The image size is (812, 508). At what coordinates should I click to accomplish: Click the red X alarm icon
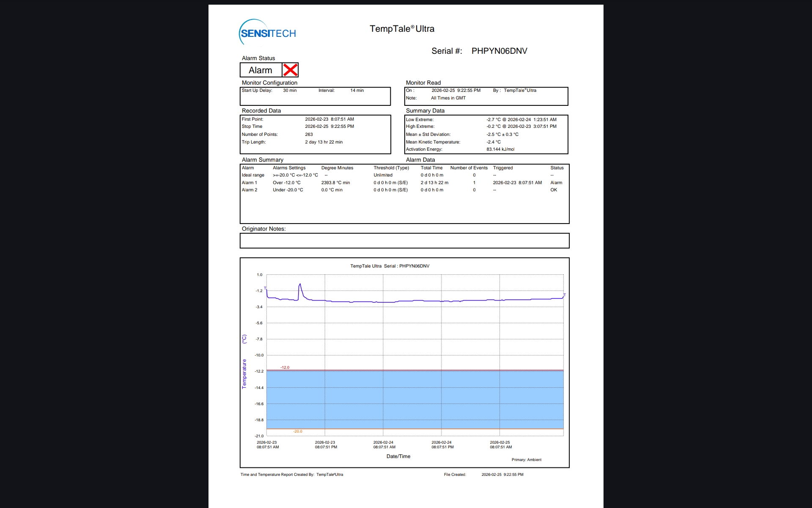(x=290, y=70)
